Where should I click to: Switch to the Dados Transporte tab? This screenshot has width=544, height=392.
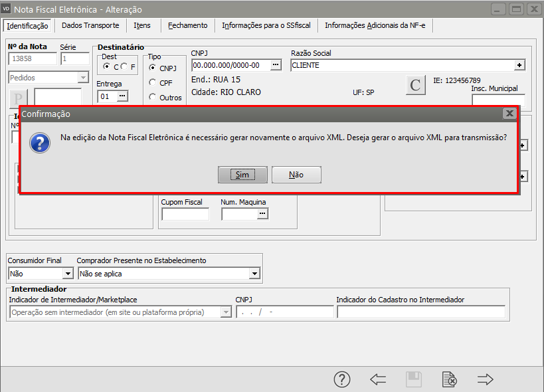pyautogui.click(x=90, y=25)
